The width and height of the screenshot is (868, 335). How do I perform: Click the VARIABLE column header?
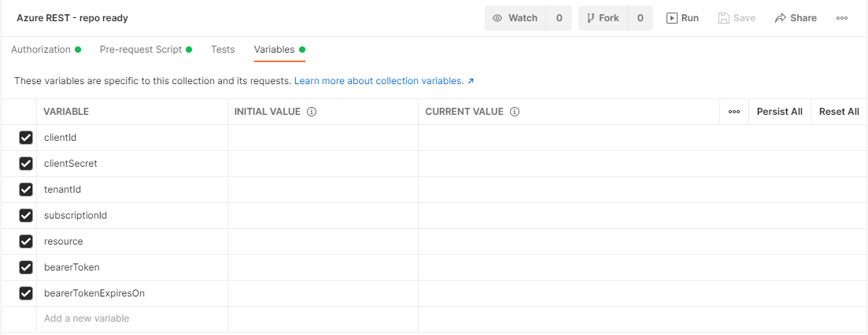click(x=66, y=112)
